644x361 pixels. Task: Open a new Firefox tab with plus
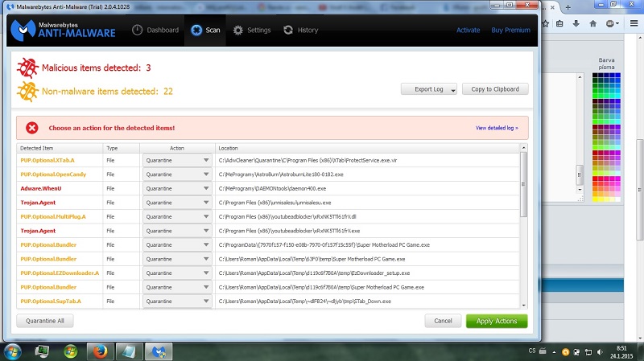(568, 7)
